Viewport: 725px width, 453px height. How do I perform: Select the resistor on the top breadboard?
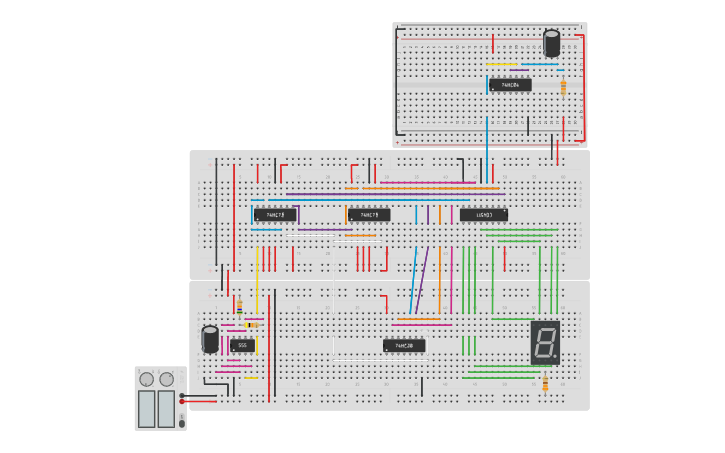[564, 87]
